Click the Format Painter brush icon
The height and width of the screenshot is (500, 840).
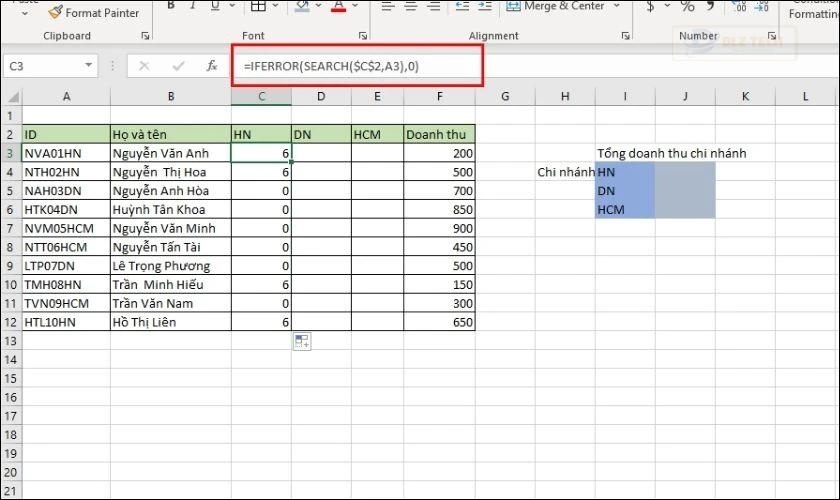pyautogui.click(x=54, y=12)
